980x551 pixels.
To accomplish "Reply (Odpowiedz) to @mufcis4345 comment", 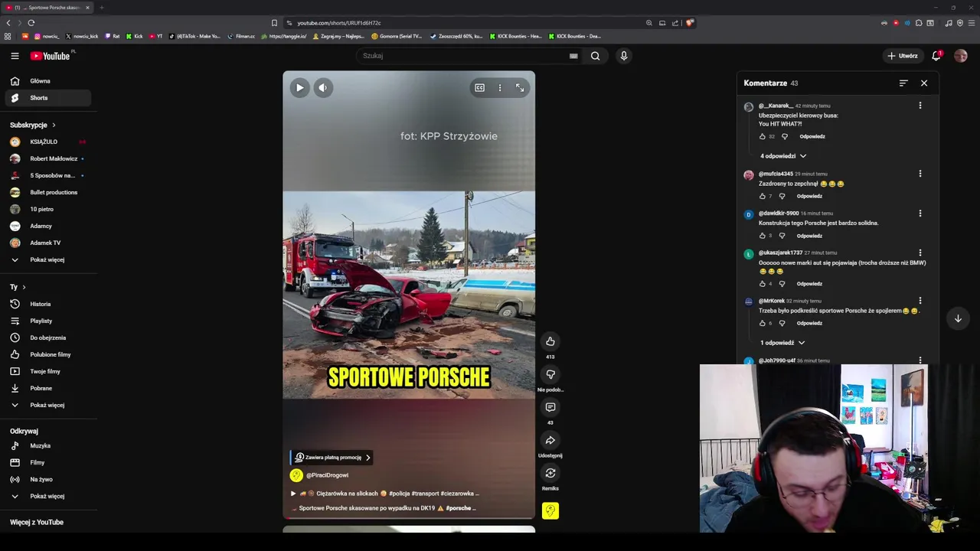I will point(809,196).
